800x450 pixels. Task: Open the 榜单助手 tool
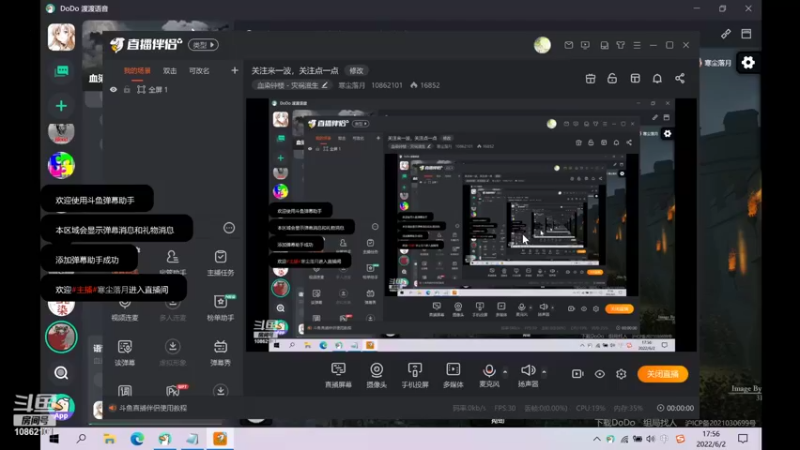pyautogui.click(x=220, y=308)
